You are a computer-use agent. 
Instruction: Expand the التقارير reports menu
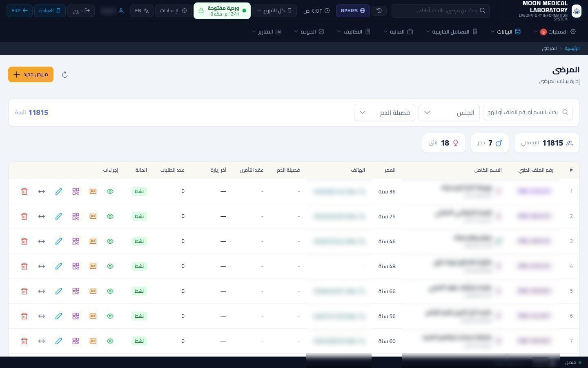tap(267, 31)
